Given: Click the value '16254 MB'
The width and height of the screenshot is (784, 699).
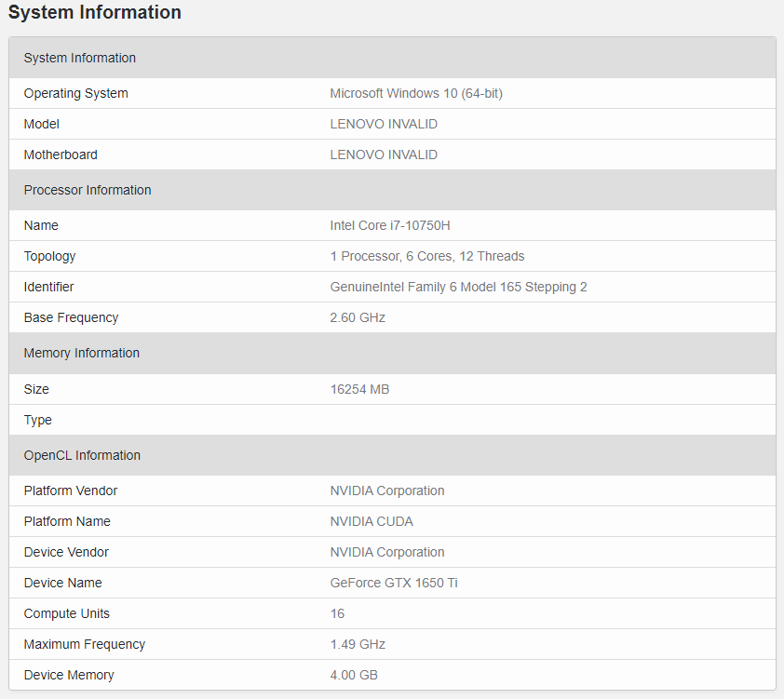Looking at the screenshot, I should [359, 389].
